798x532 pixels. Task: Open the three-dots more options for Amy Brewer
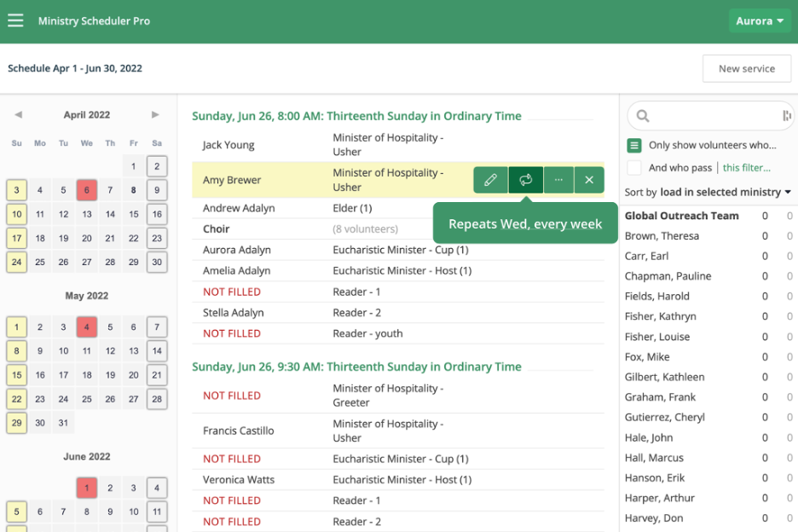tap(558, 180)
